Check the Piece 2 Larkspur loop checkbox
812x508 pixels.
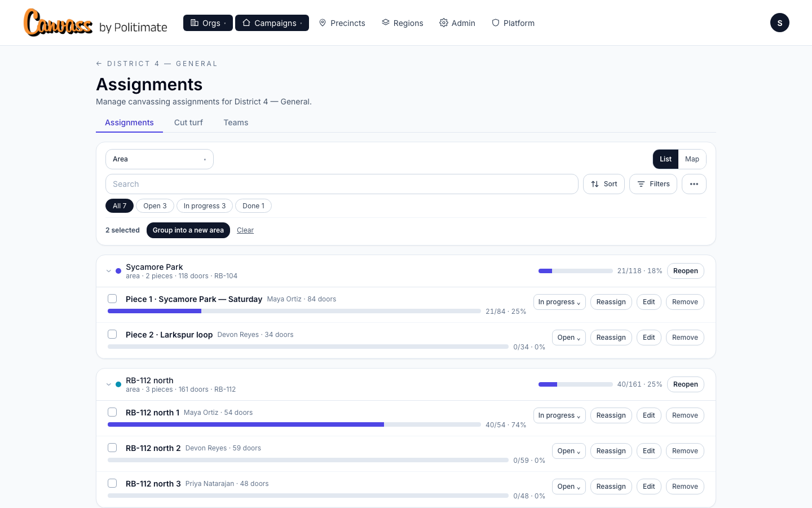(112, 334)
